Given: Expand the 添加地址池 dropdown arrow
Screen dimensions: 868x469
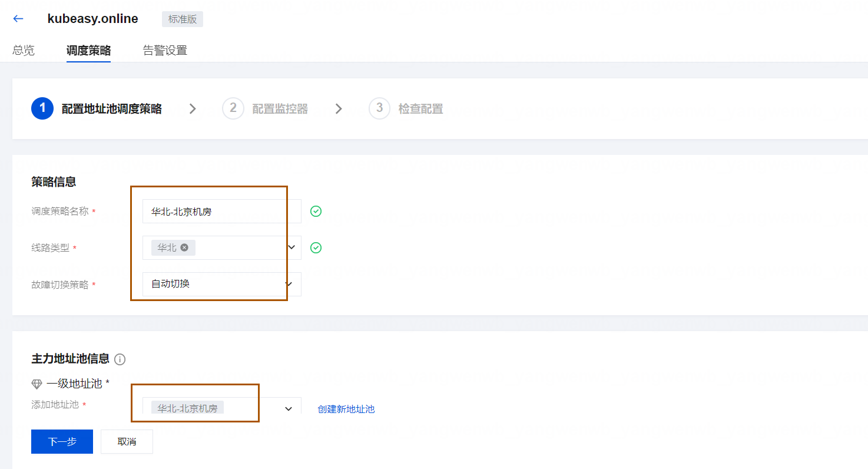Looking at the screenshot, I should 289,408.
